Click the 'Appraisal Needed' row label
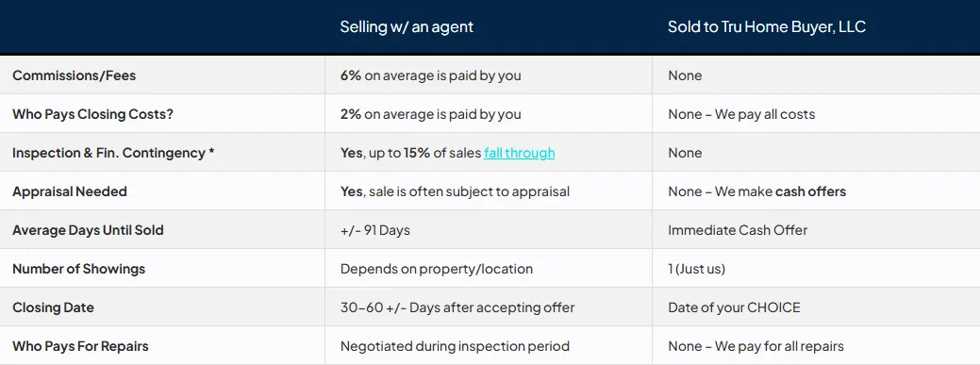Screen dimensions: 980x365 (x=70, y=191)
